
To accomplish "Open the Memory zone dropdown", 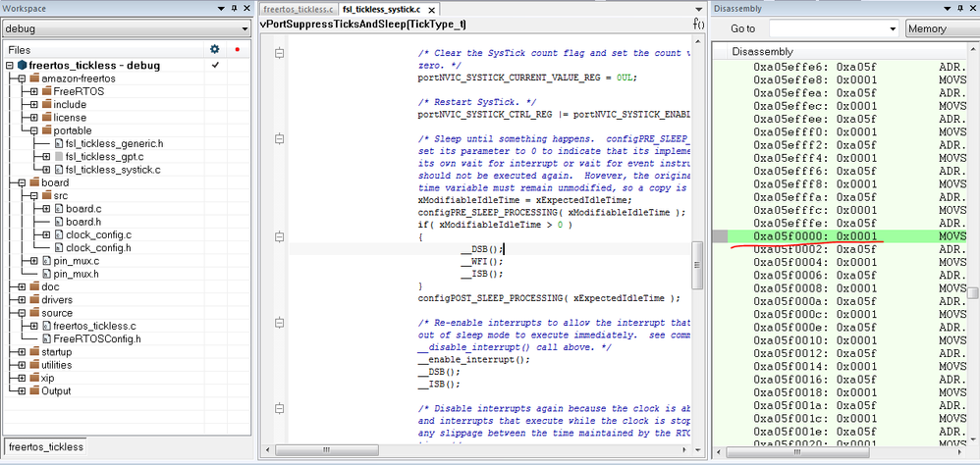I will 942,28.
